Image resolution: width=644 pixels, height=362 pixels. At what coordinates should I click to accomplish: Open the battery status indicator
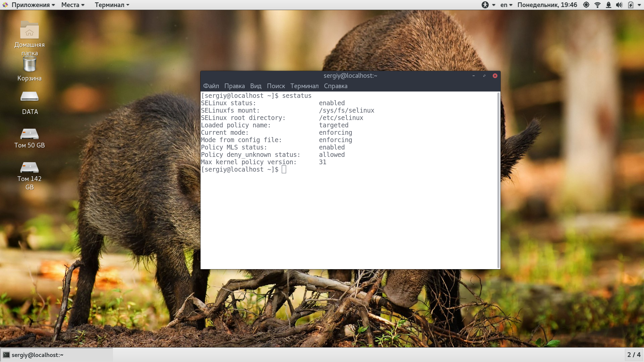tap(631, 5)
